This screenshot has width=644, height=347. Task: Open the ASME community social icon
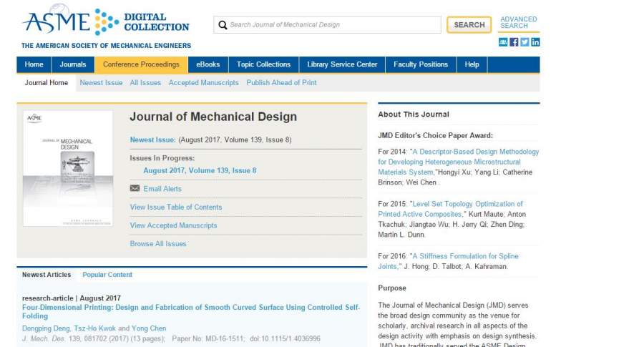pos(503,42)
